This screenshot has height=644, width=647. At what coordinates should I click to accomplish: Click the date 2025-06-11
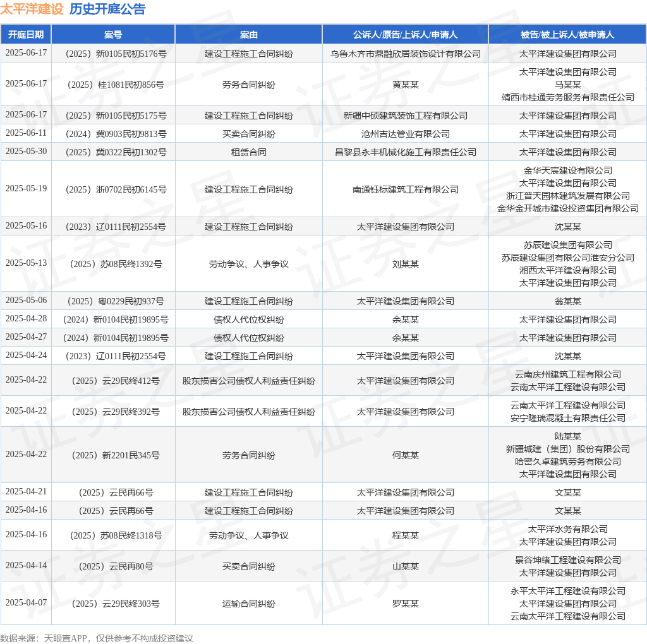[x=26, y=133]
